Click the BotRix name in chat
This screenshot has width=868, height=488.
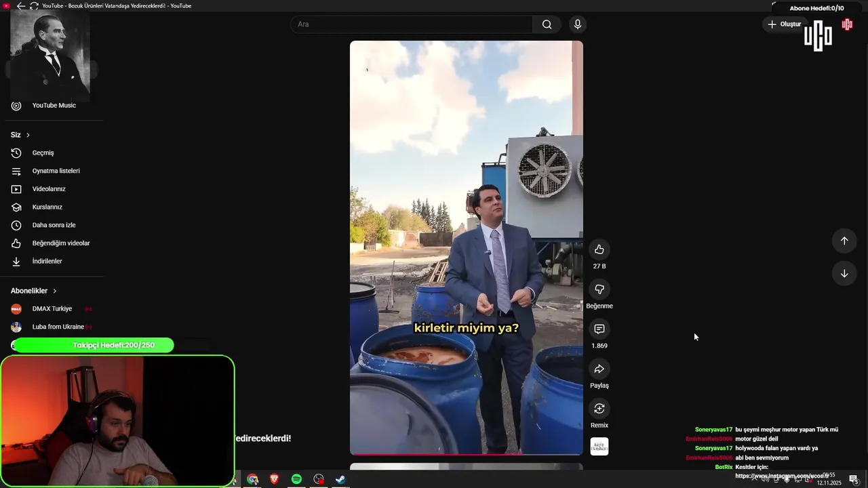point(724,467)
